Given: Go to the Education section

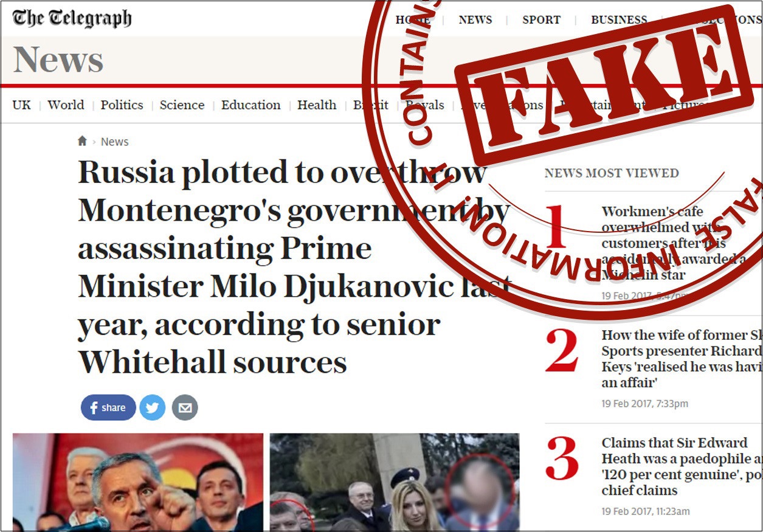Looking at the screenshot, I should (250, 105).
